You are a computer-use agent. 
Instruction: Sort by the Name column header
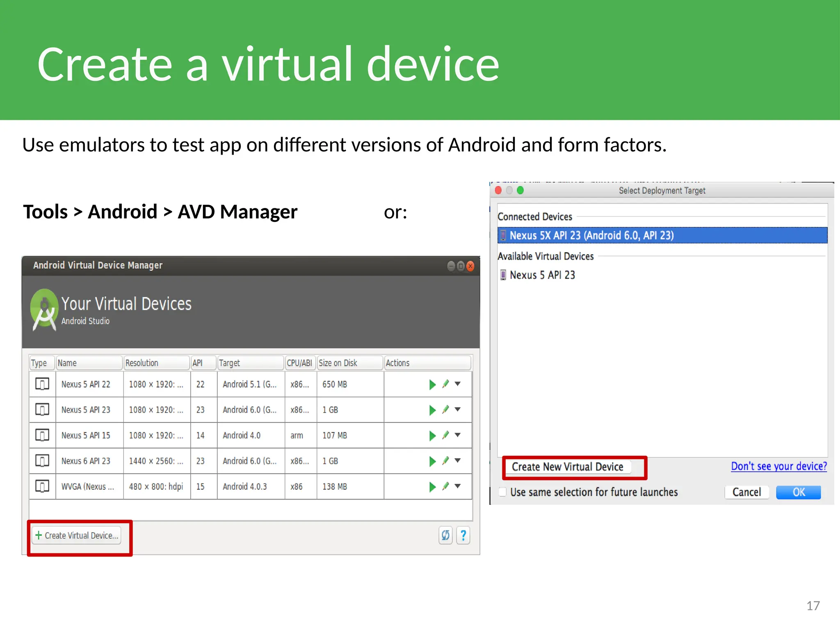point(89,363)
